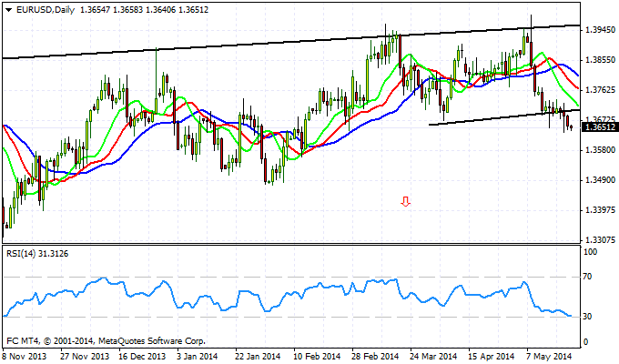Click the 15 Apr 2014 date label
This screenshot has width=619, height=364.
click(492, 356)
